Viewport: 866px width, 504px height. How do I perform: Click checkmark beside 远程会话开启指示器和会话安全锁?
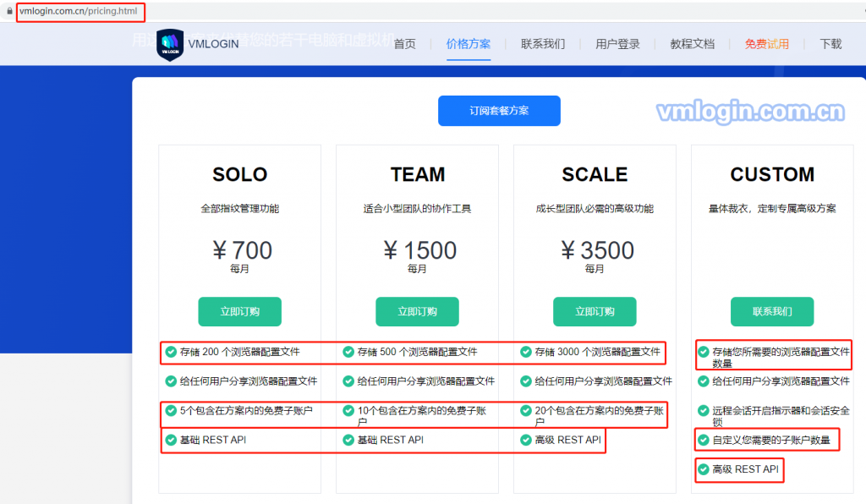(x=704, y=411)
